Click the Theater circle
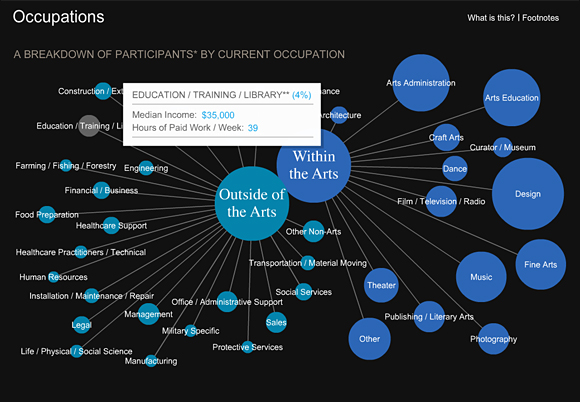The image size is (580, 402). [381, 285]
